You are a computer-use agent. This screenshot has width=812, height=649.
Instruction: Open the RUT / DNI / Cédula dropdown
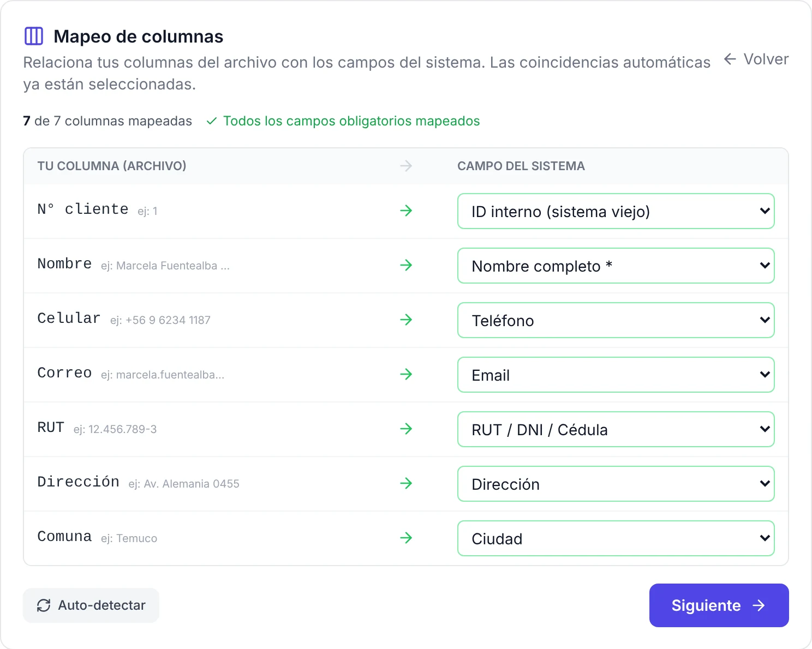[x=616, y=429]
